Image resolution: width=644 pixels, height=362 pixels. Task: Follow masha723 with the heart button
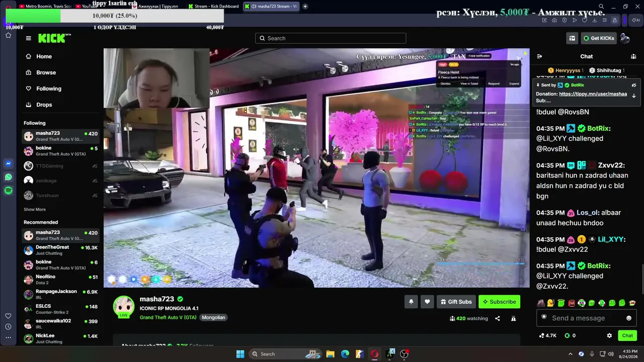pyautogui.click(x=427, y=302)
